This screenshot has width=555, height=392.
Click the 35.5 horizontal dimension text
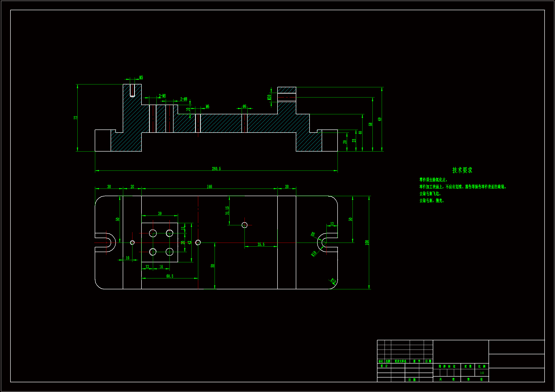(x=261, y=244)
